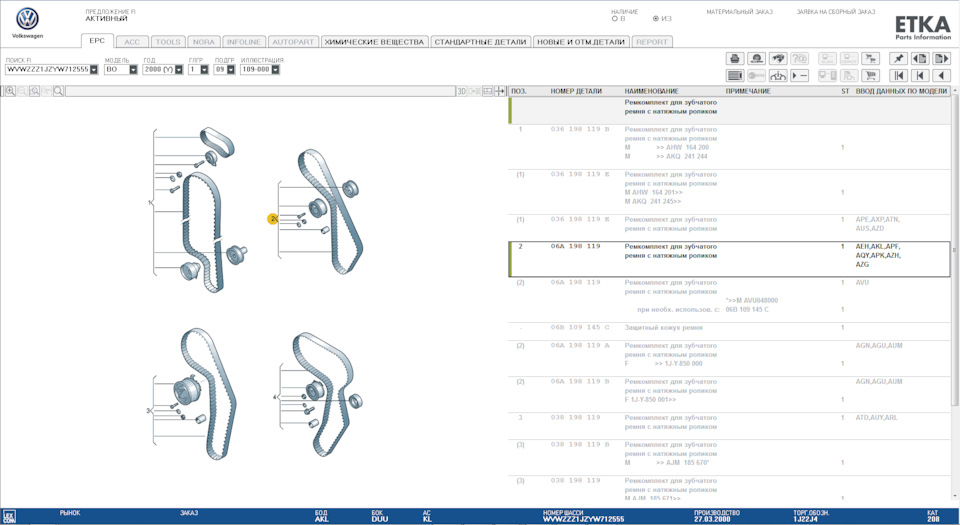Go to previous illustration page icon
This screenshot has width=960, height=525.
click(920, 59)
